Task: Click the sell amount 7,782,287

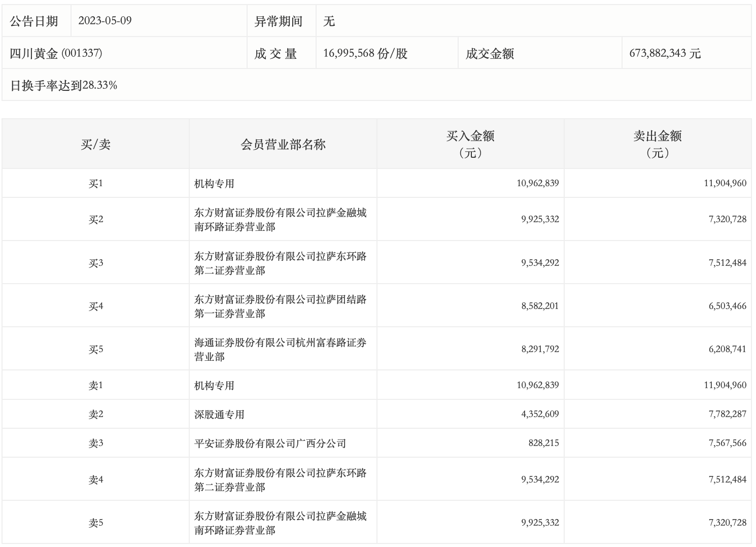Action: click(727, 414)
